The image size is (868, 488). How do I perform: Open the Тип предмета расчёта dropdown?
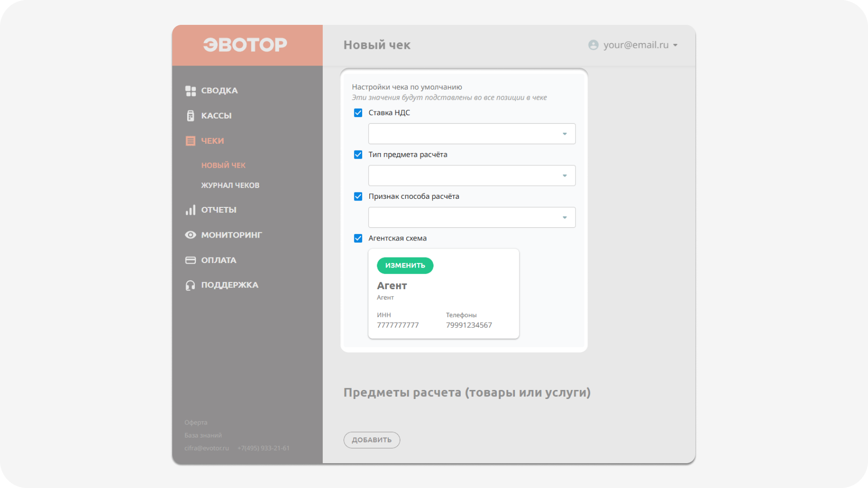click(x=472, y=176)
